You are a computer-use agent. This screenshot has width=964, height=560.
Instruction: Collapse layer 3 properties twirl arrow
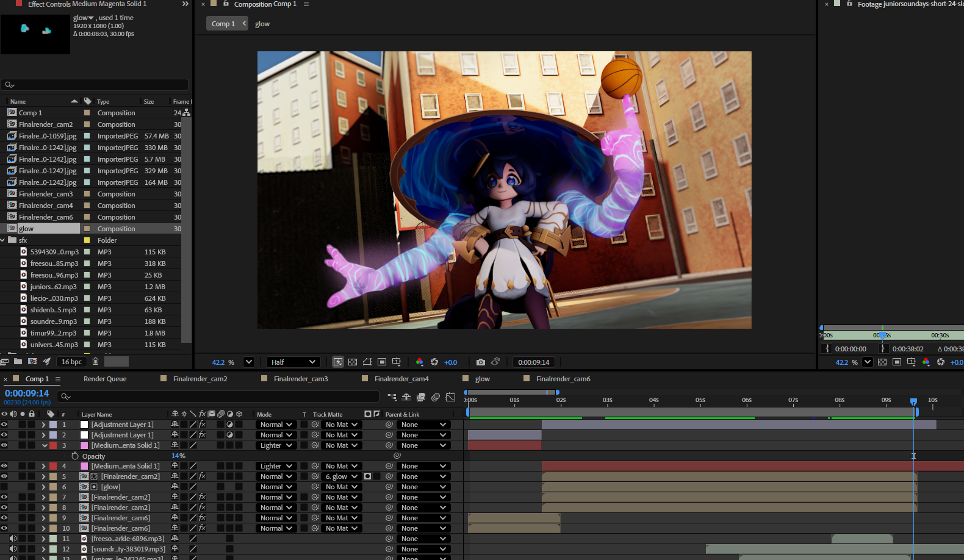click(x=45, y=445)
